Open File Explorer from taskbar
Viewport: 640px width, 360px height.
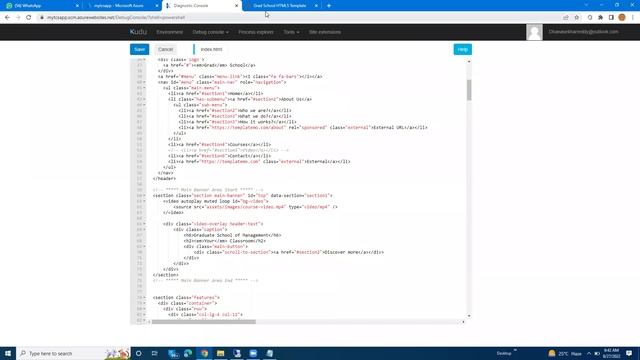click(x=220, y=353)
